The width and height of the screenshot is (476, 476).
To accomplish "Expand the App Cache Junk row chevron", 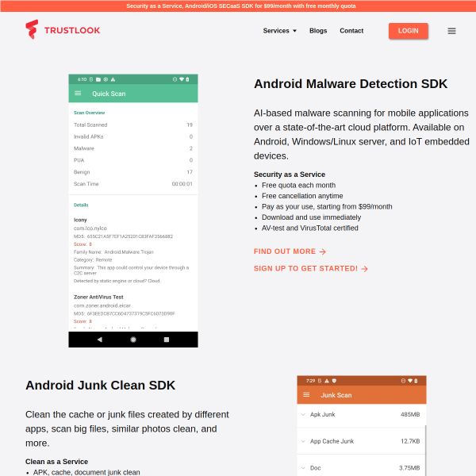I will point(303,441).
